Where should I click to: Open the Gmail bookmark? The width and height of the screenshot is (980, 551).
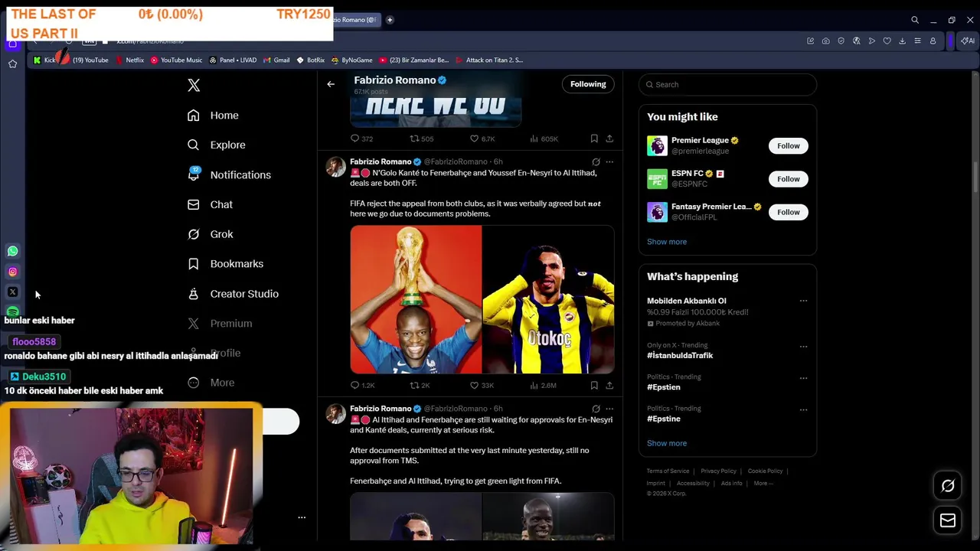click(276, 60)
